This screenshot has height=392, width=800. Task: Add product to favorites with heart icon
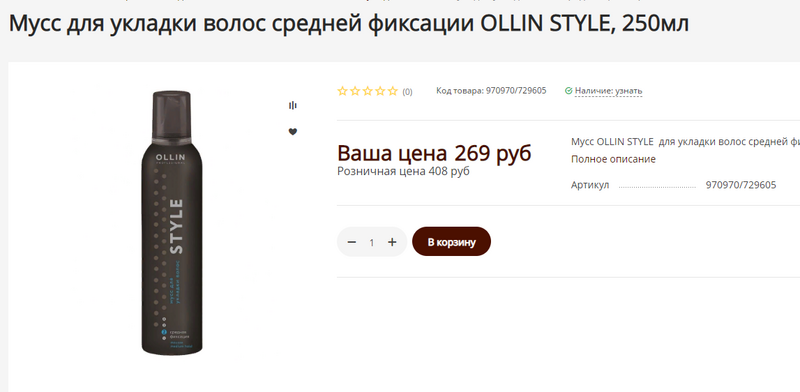(292, 132)
